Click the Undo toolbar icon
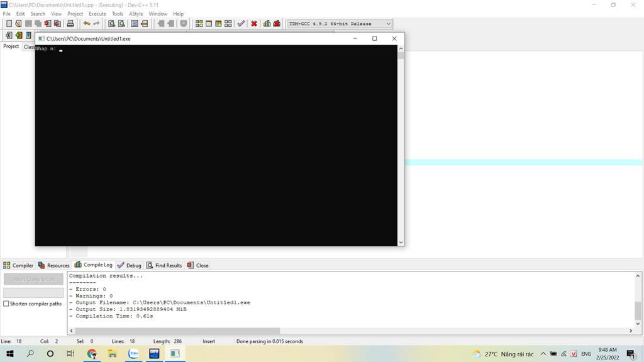The height and width of the screenshot is (362, 644). 87,24
